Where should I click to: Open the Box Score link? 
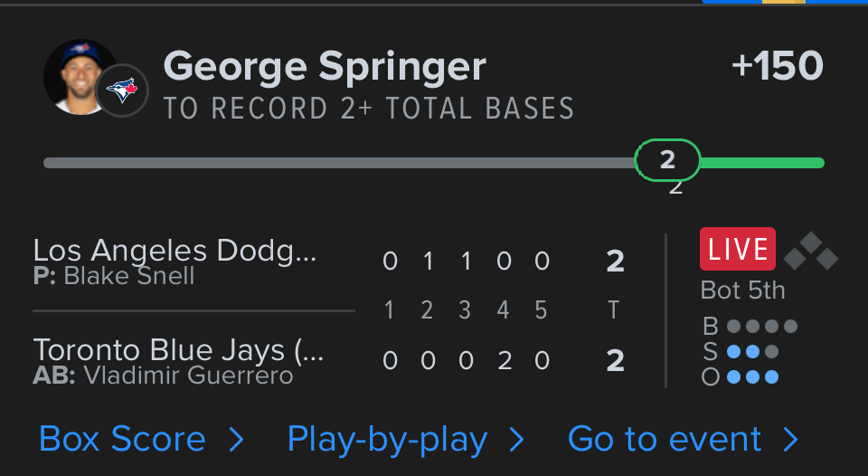pos(122,440)
